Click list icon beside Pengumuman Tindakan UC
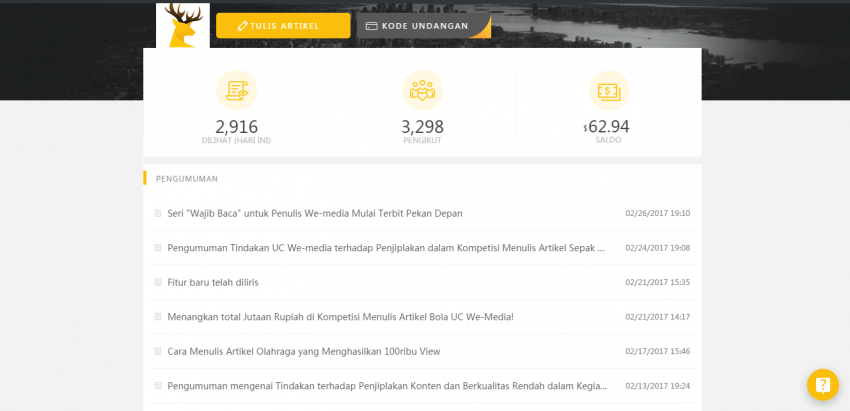850x411 pixels. tap(158, 248)
